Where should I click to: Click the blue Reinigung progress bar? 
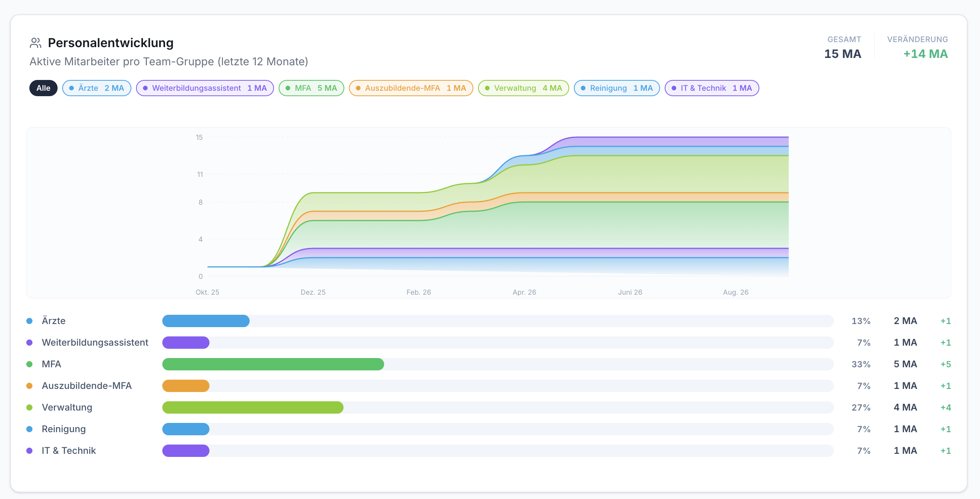[x=186, y=429]
